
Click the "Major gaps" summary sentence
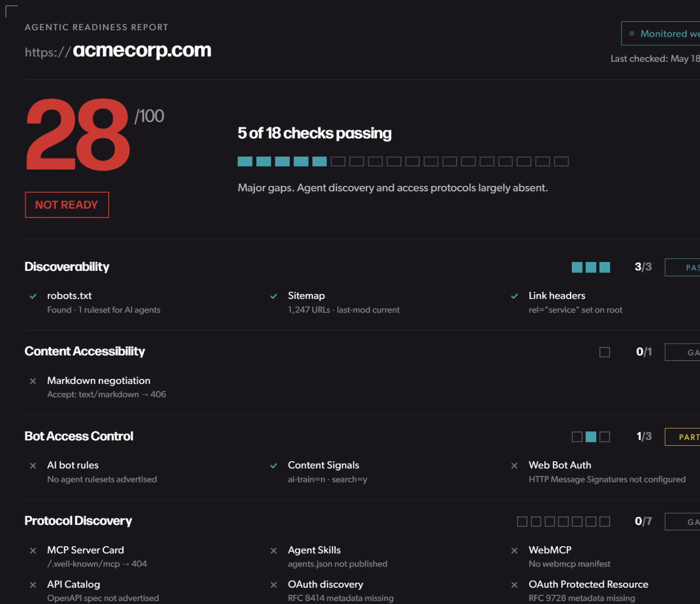[393, 188]
